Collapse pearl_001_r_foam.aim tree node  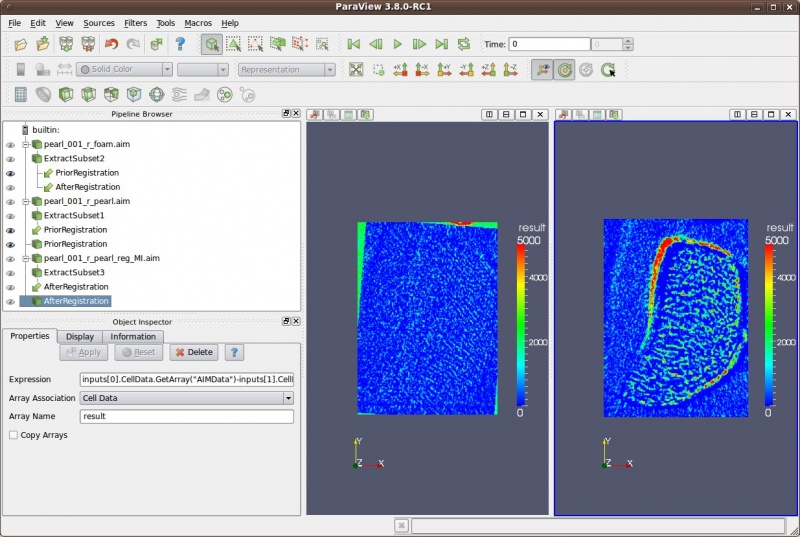26,145
